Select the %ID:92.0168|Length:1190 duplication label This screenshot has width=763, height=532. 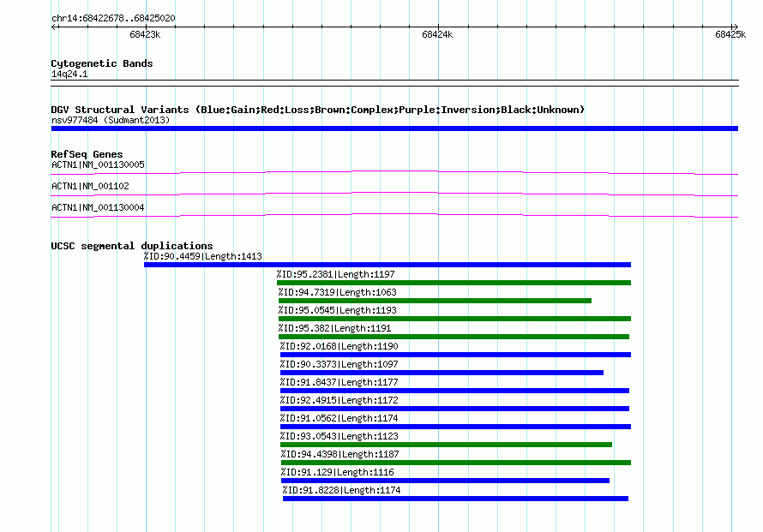pos(339,346)
